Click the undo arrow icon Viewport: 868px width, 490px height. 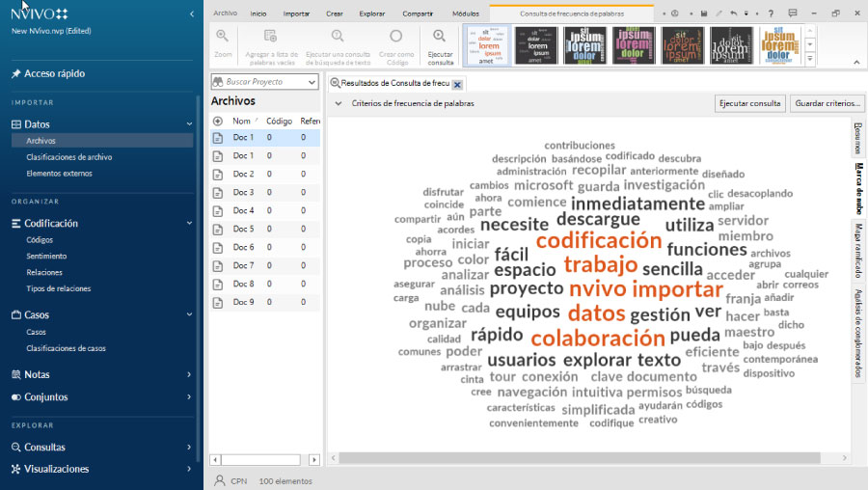pos(734,14)
